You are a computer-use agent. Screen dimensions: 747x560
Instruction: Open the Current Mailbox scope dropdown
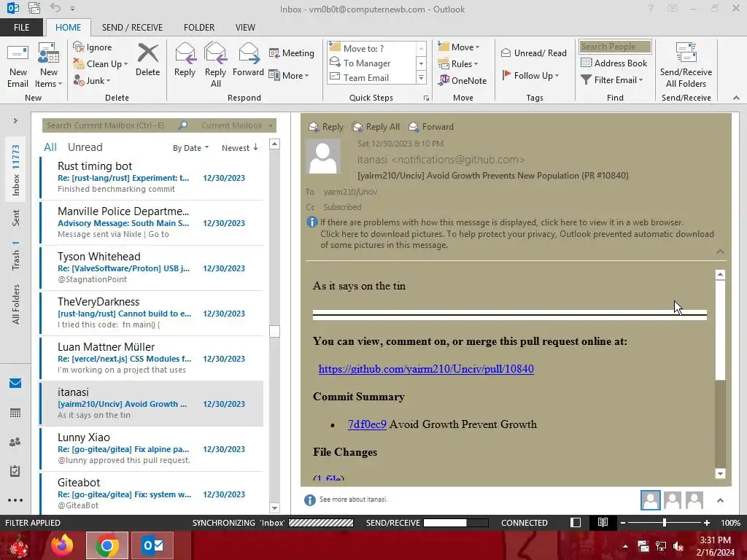pos(237,125)
